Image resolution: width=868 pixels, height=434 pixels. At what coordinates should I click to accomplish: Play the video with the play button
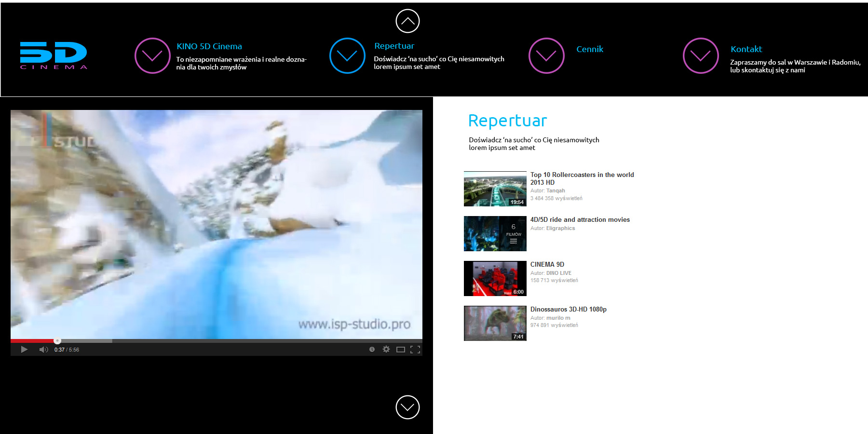(x=24, y=350)
